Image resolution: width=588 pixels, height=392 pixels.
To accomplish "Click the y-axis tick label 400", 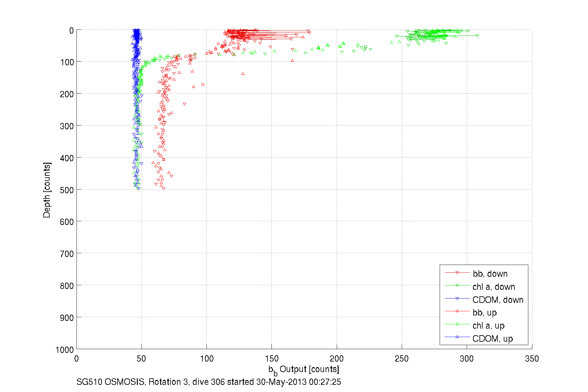I will click(x=67, y=158).
